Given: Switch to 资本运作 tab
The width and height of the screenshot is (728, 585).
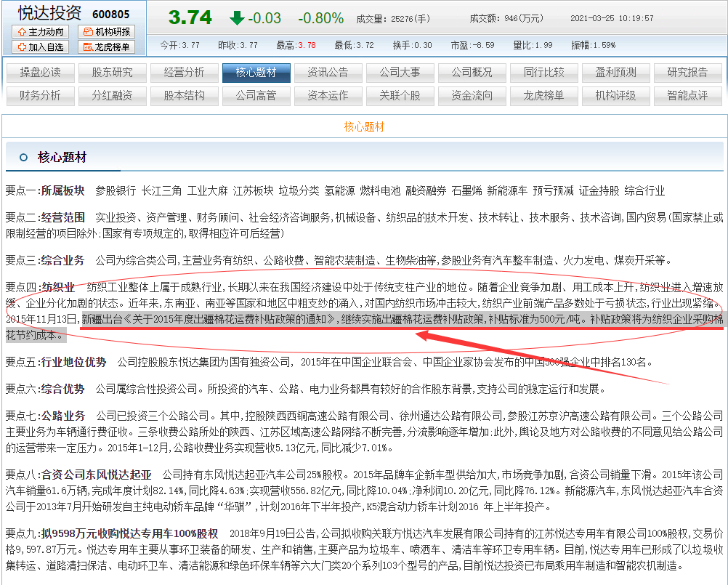Looking at the screenshot, I should 328,96.
